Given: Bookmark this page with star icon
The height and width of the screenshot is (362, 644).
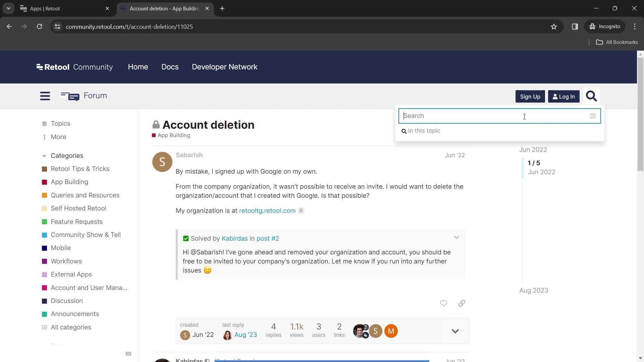Looking at the screenshot, I should point(554,26).
